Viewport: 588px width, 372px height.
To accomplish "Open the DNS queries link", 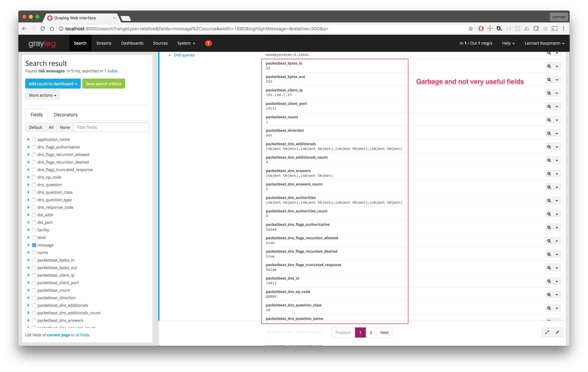I will 184,55.
